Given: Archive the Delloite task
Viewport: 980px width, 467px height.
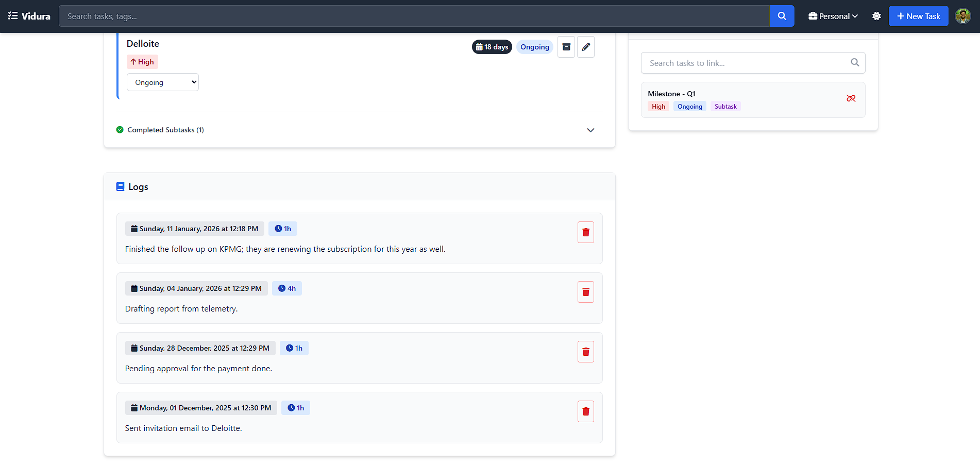Looking at the screenshot, I should (x=566, y=47).
